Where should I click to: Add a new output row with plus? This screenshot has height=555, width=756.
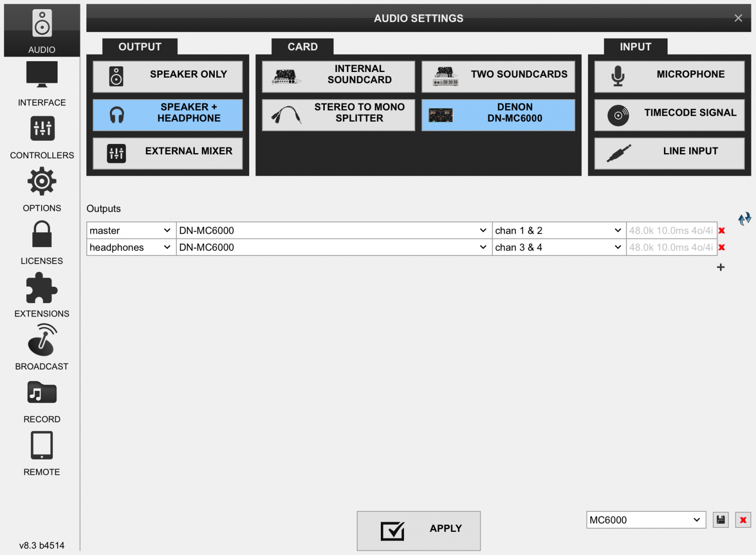pyautogui.click(x=721, y=267)
